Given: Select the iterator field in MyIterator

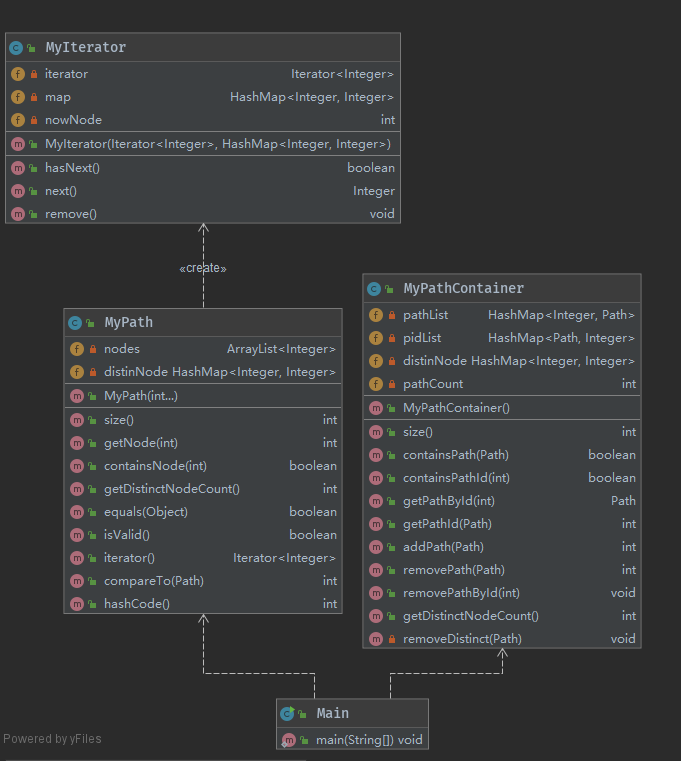Looking at the screenshot, I should coord(203,74).
